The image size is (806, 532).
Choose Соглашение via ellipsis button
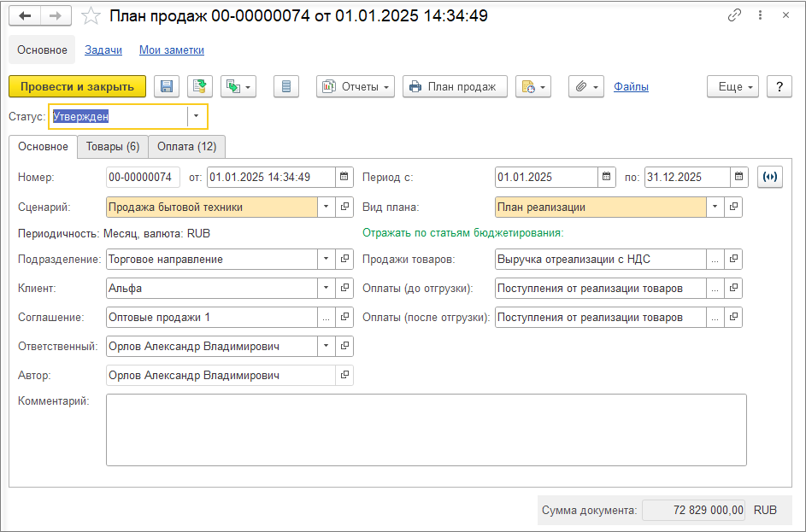[326, 318]
